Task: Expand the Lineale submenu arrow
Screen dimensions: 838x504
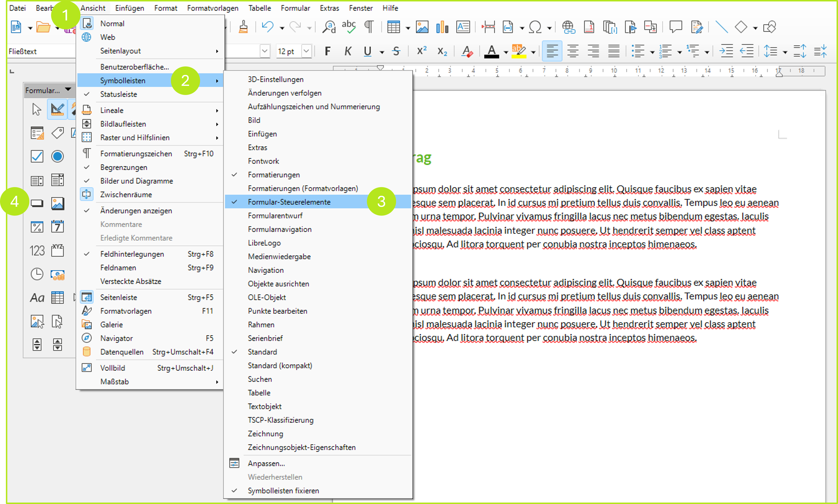Action: 217,110
